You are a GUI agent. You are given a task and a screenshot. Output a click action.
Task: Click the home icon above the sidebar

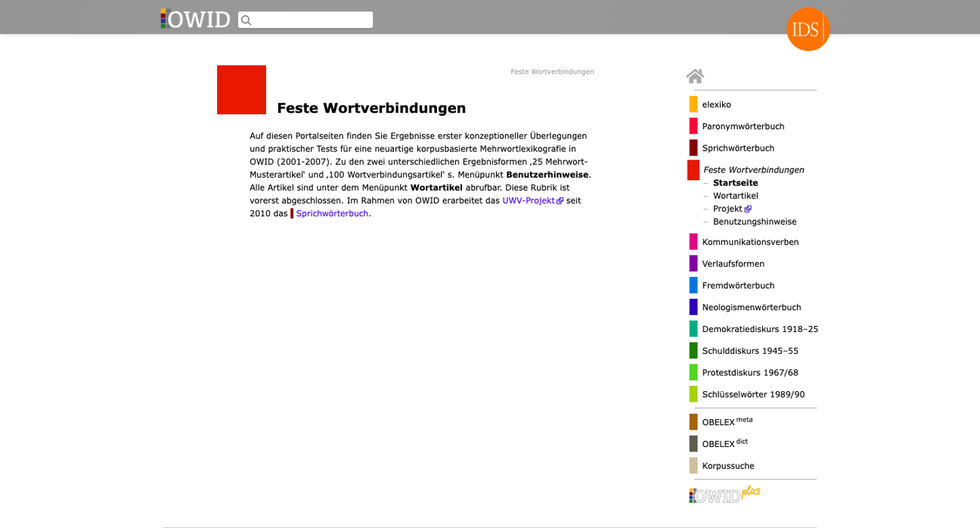(x=695, y=75)
